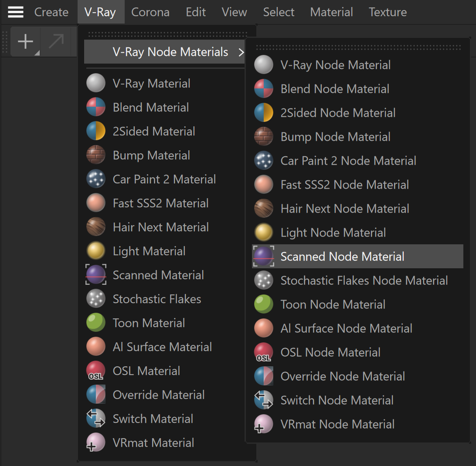This screenshot has width=476, height=466.
Task: Choose VRmat Material entry text
Action: [153, 443]
